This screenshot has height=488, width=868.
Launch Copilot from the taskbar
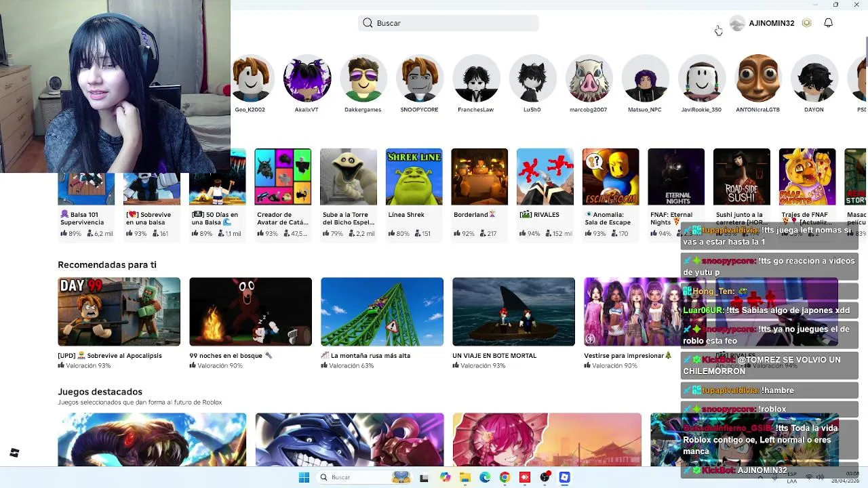(445, 477)
